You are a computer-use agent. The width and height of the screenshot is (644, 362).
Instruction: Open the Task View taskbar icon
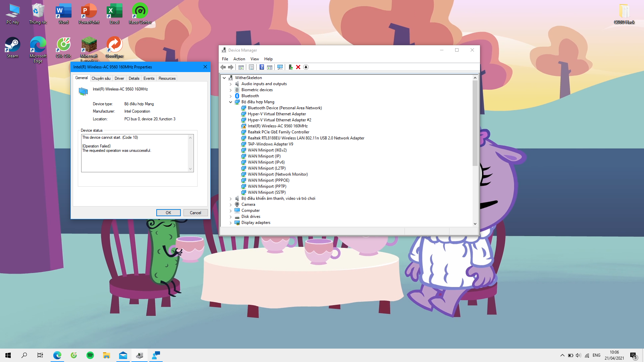(x=40, y=355)
